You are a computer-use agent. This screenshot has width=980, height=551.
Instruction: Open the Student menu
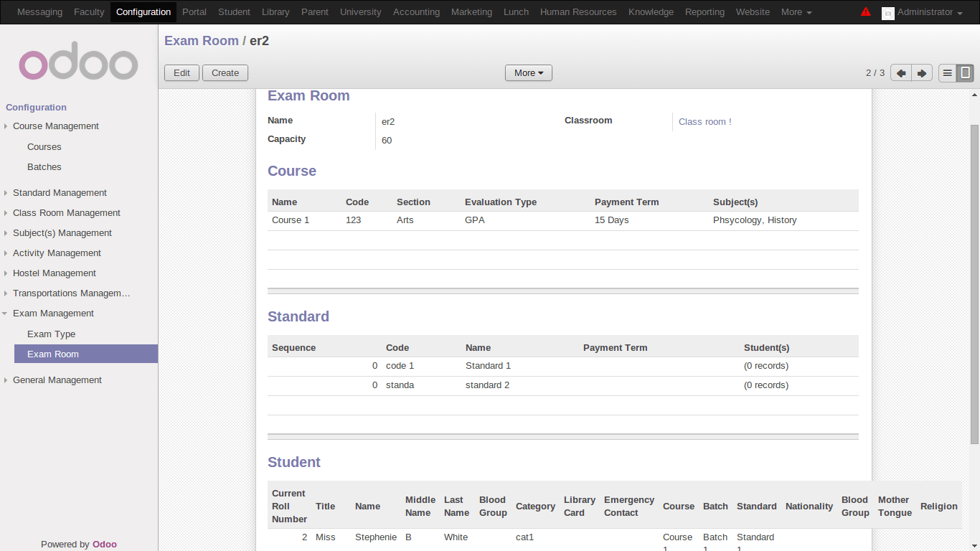coord(234,12)
